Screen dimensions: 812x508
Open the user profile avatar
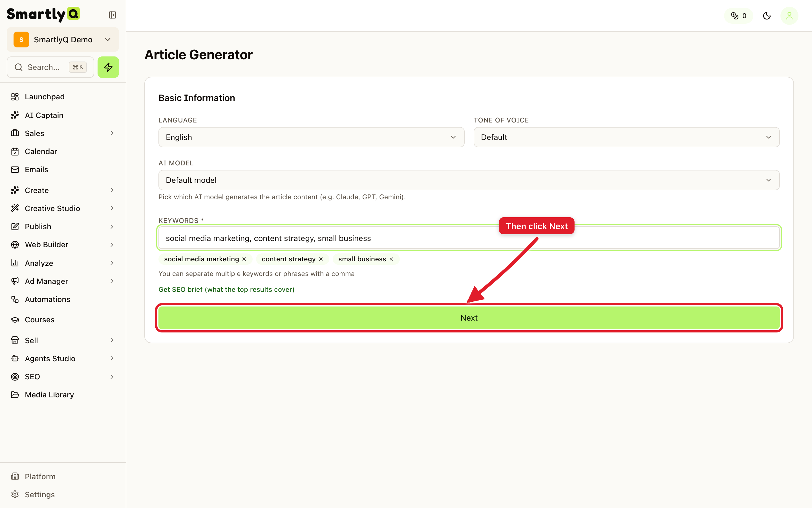click(789, 16)
